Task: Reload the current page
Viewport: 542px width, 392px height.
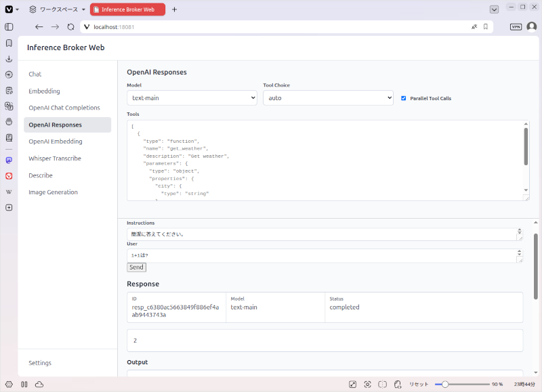Action: [x=71, y=27]
